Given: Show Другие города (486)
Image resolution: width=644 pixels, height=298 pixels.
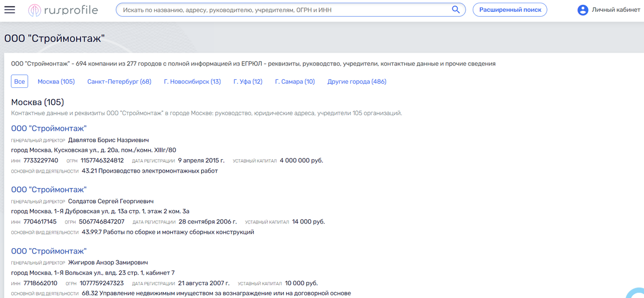Looking at the screenshot, I should (357, 81).
